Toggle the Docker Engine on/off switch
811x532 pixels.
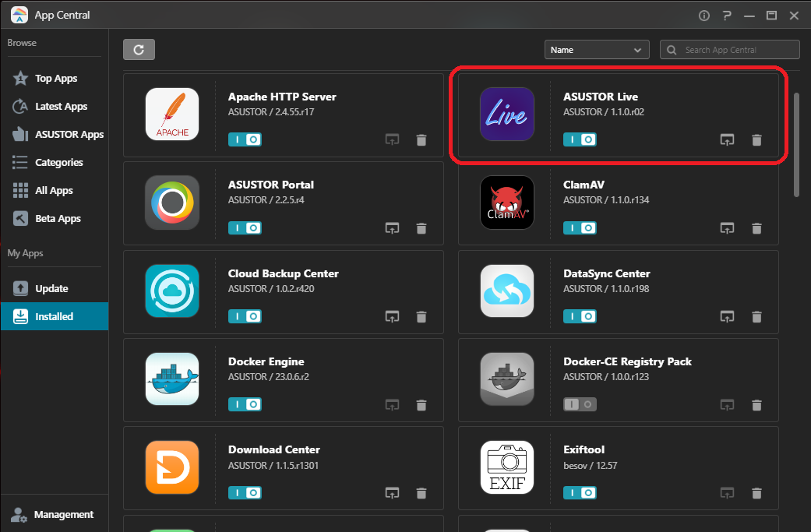point(245,404)
